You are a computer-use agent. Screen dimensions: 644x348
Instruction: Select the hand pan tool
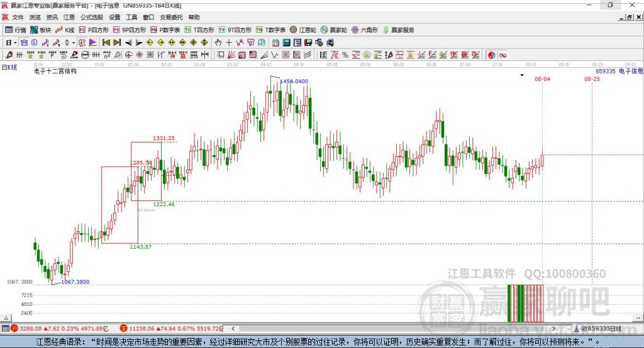[x=218, y=43]
